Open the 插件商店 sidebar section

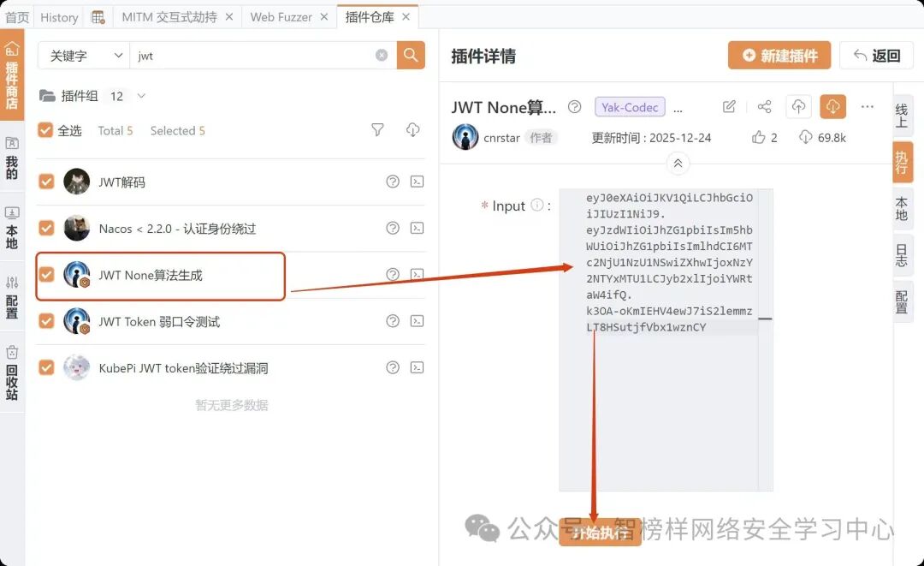point(12,75)
